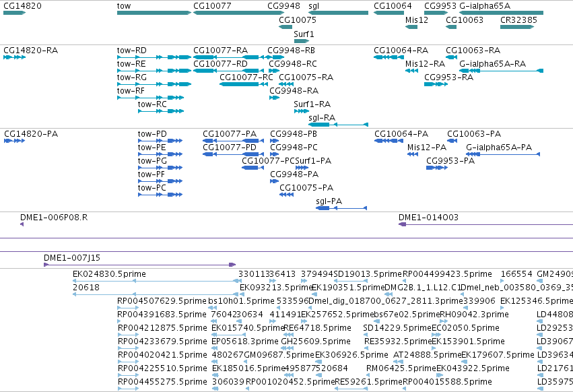
Task: Select the DME1-014O03 clone label
Action: point(429,217)
